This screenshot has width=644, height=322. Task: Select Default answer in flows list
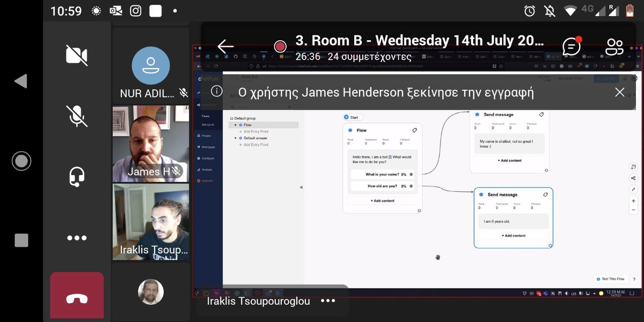pos(255,138)
